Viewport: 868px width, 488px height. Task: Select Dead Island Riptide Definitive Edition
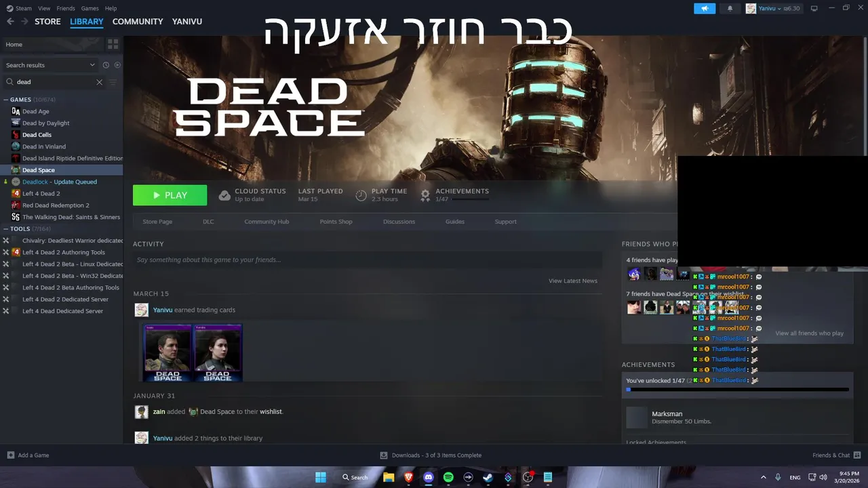(72, 158)
